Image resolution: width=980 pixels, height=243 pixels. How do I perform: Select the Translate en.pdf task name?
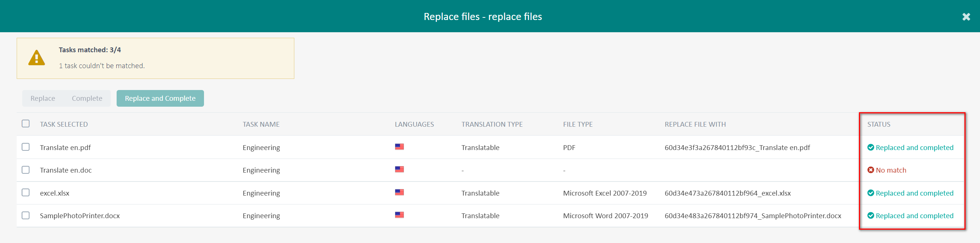point(66,148)
